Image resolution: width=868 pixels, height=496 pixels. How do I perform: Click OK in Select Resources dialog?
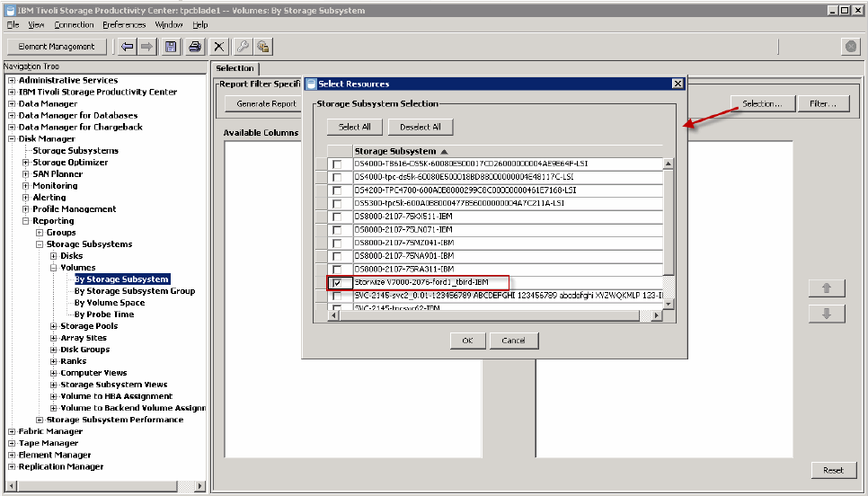click(x=467, y=341)
